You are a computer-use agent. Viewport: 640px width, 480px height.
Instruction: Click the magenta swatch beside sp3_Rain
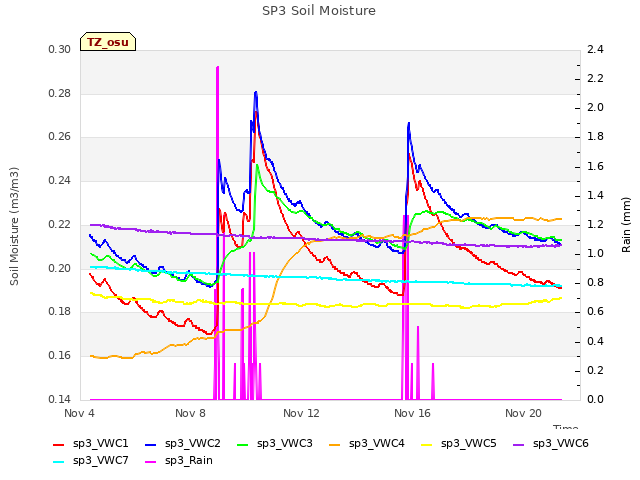click(x=151, y=462)
